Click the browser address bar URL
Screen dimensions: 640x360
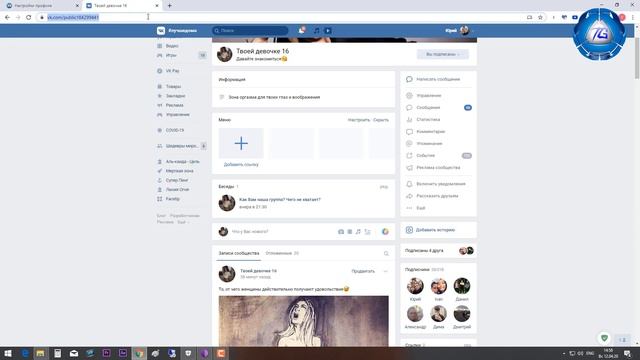pyautogui.click(x=73, y=17)
